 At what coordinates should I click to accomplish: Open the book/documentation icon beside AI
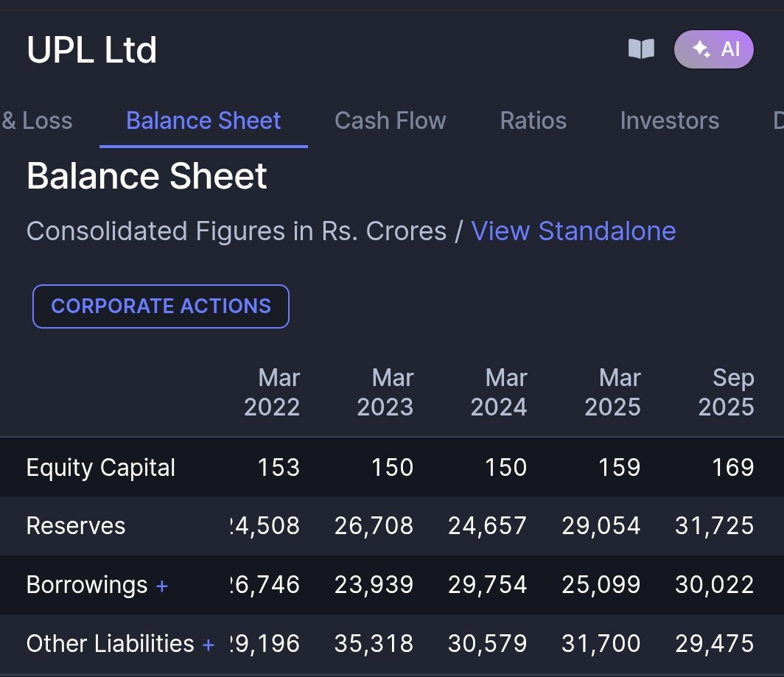pos(641,49)
